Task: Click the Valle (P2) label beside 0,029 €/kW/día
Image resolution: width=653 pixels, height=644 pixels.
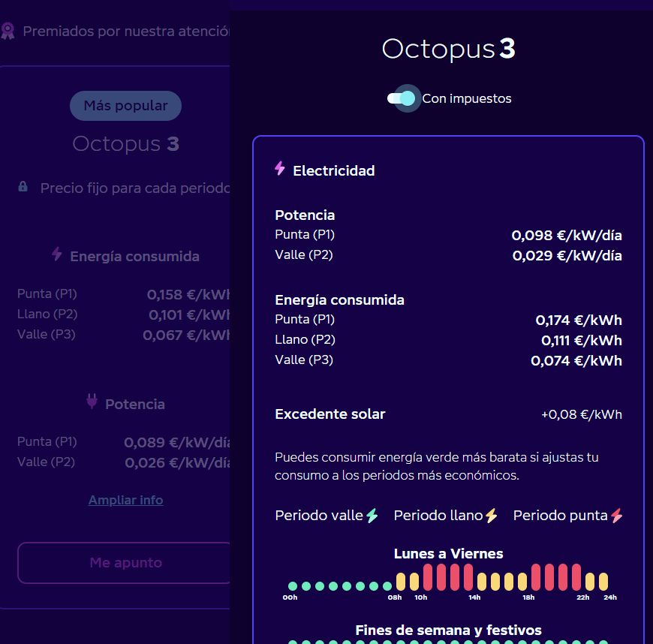Action: pos(304,255)
